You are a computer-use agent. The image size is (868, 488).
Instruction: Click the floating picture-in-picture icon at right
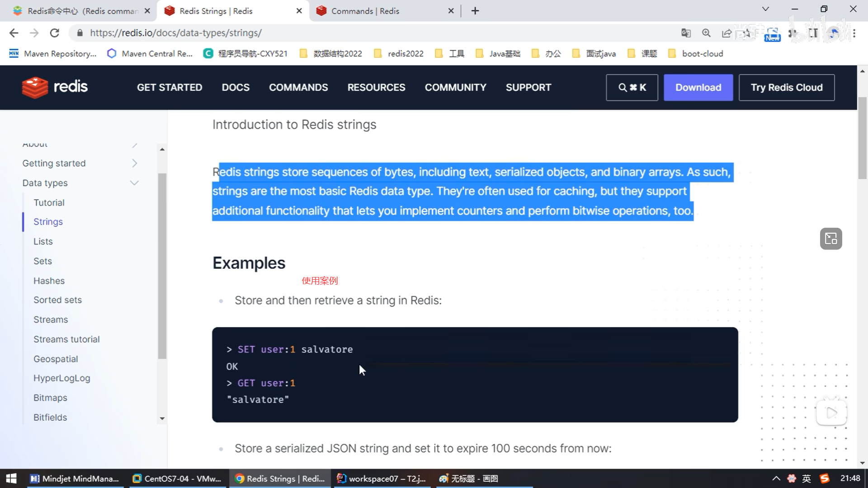tap(831, 239)
